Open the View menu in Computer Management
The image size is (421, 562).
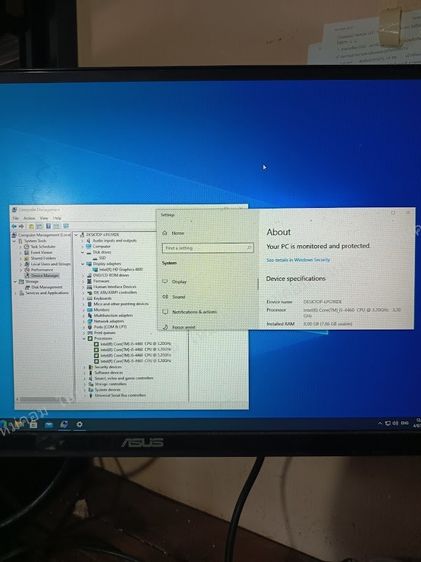[44, 218]
